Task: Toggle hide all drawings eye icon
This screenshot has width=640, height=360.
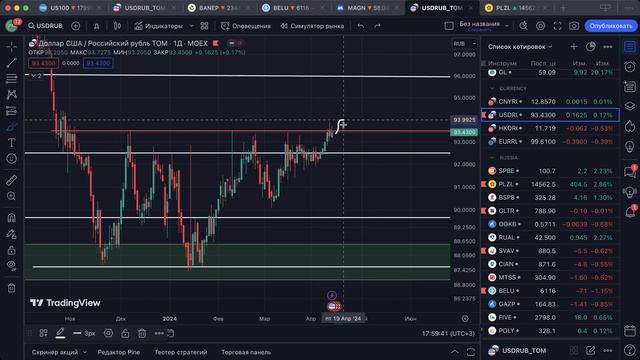Action: coord(11,266)
